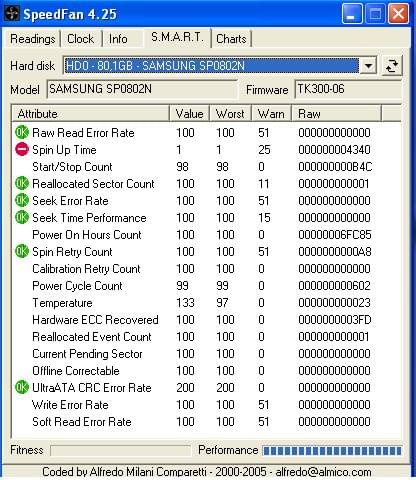The image size is (416, 480).
Task: Click raw value 000000000602
Action: click(334, 286)
